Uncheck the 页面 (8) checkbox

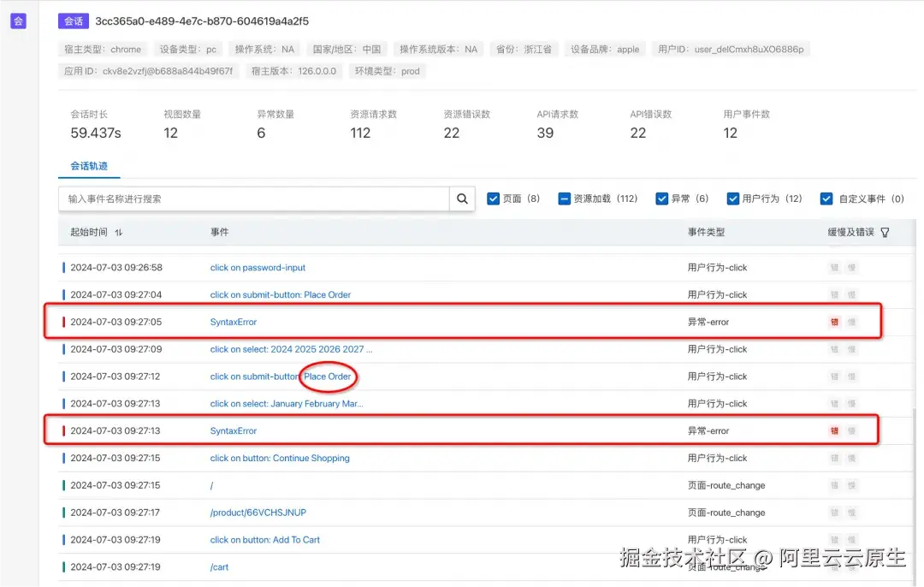(x=494, y=198)
